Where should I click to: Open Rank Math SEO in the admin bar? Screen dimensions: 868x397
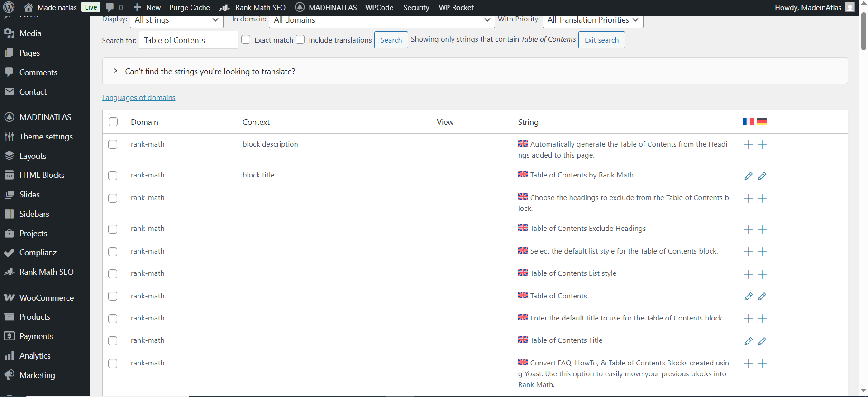(x=253, y=7)
